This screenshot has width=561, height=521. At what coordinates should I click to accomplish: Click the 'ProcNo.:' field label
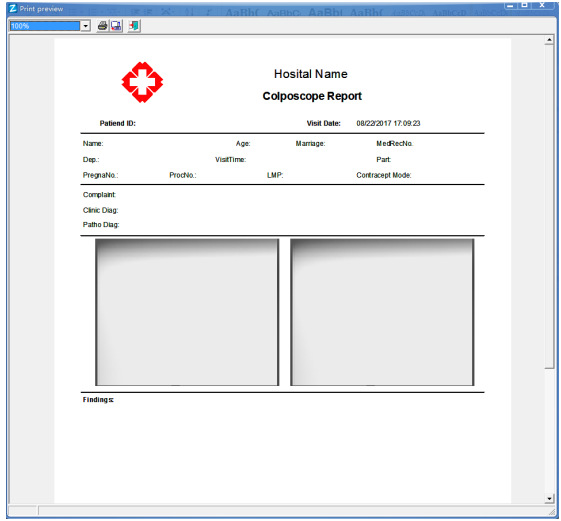click(182, 175)
